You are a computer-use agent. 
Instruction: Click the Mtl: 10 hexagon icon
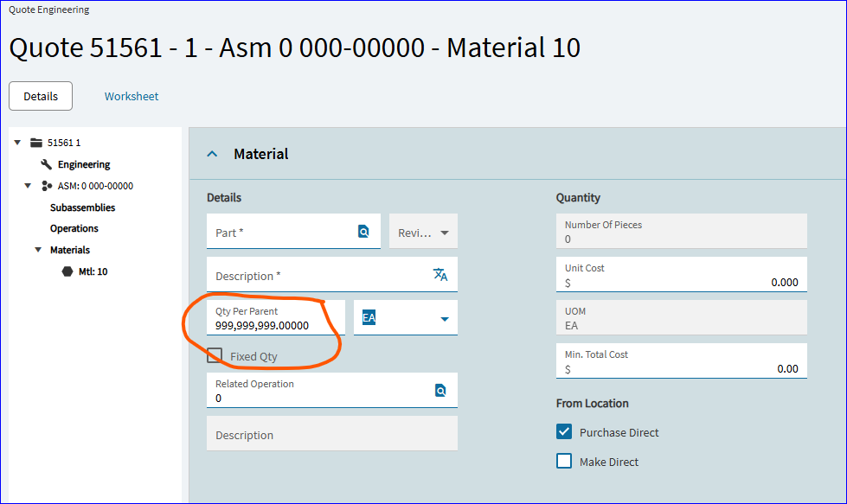point(67,271)
